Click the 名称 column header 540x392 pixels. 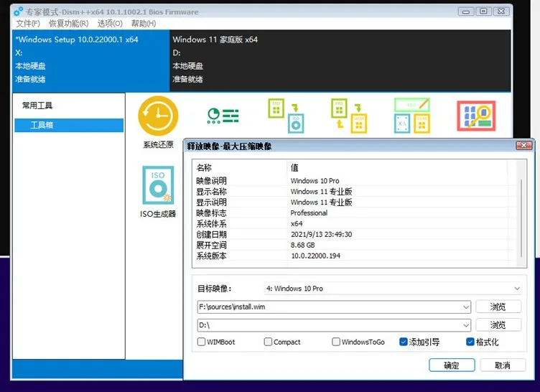(x=240, y=168)
